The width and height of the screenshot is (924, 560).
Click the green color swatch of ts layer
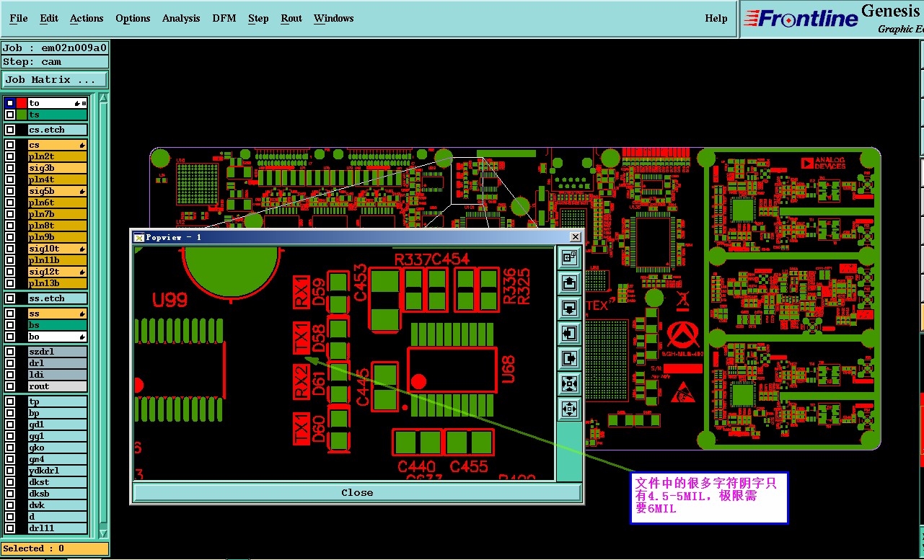[x=22, y=115]
